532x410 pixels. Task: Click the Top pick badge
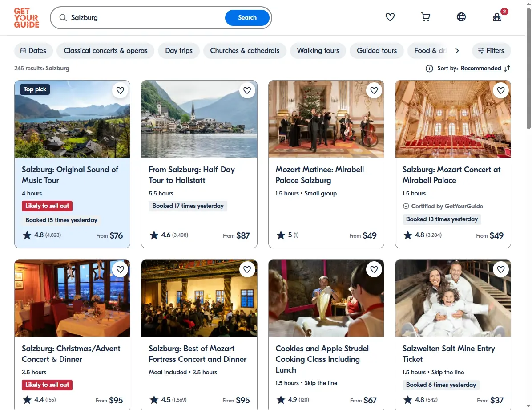click(x=35, y=89)
